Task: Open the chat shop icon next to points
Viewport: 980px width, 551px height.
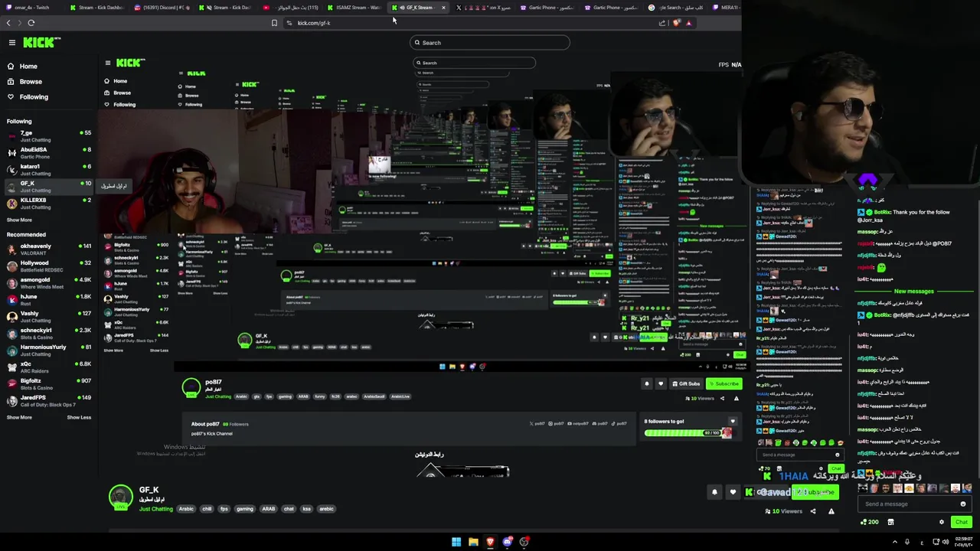Action: (890, 522)
